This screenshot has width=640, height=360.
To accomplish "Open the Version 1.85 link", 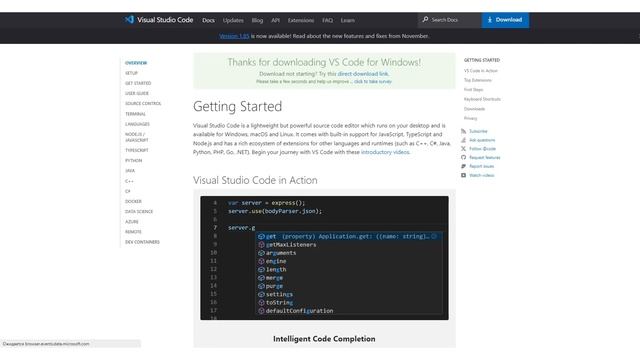I will point(234,36).
